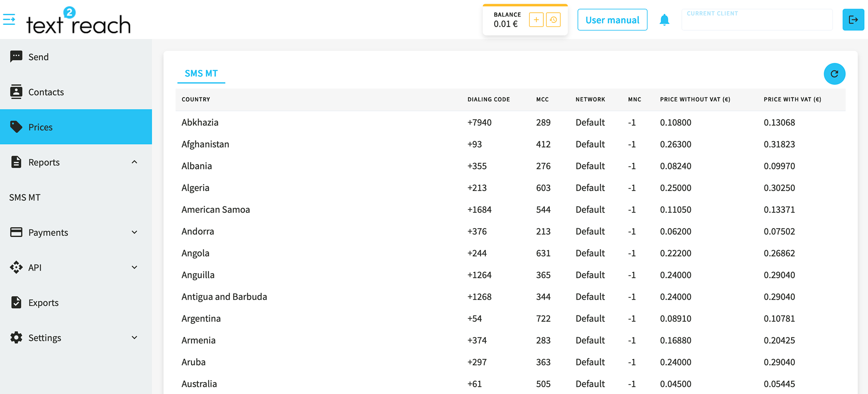
Task: Add funds with the plus icon
Action: [x=536, y=20]
